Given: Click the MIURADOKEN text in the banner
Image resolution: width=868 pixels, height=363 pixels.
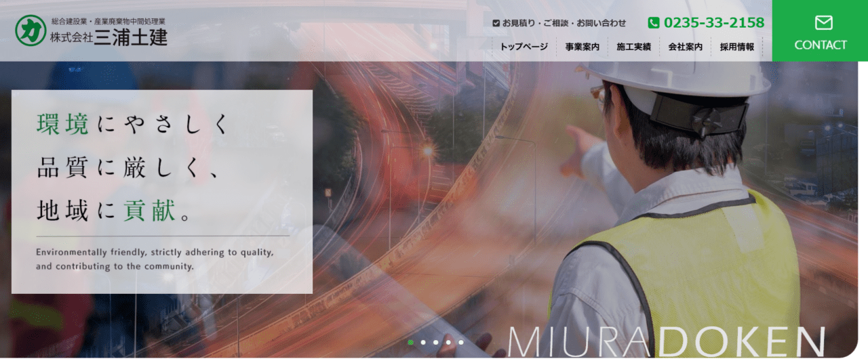Looking at the screenshot, I should (x=666, y=342).
